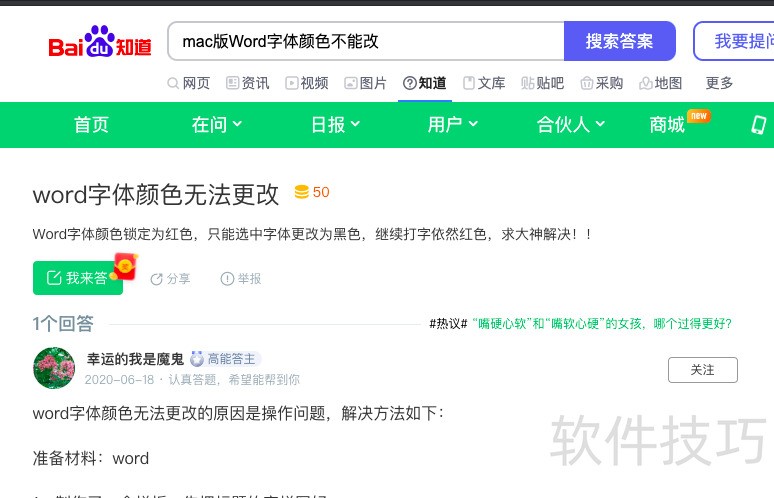The image size is (774, 498).
Task: Click the 我要提问 button
Action: (735, 41)
